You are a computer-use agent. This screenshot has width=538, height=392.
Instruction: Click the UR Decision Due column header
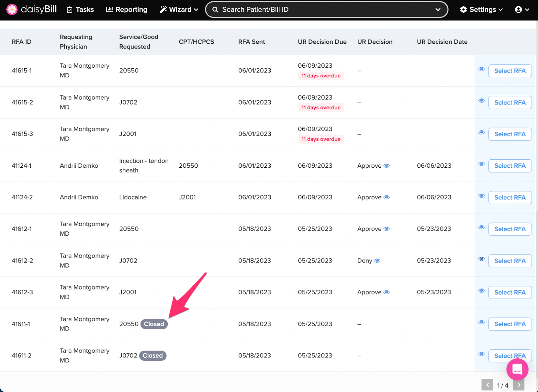pos(322,42)
